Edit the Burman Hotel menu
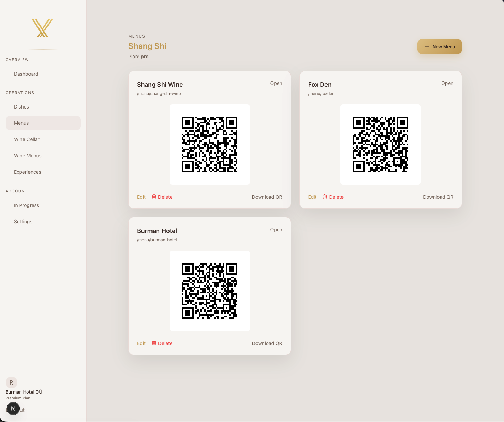This screenshot has width=504, height=422. pos(141,343)
